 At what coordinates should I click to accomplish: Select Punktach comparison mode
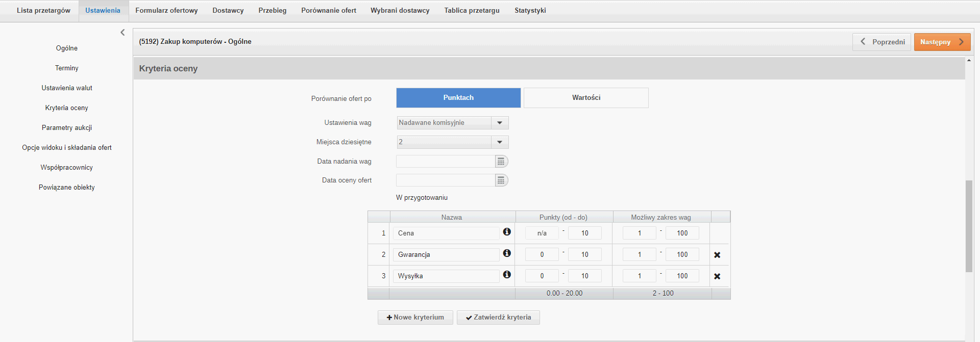tap(458, 98)
